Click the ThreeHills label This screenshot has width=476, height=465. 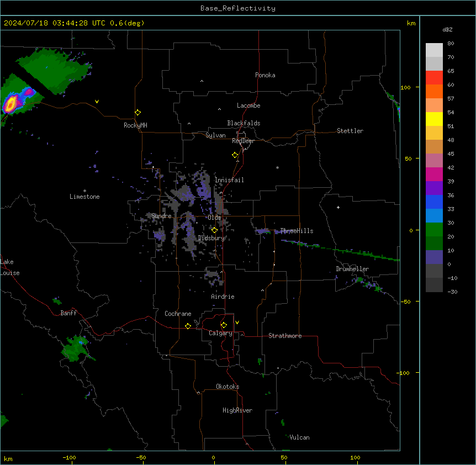click(297, 231)
